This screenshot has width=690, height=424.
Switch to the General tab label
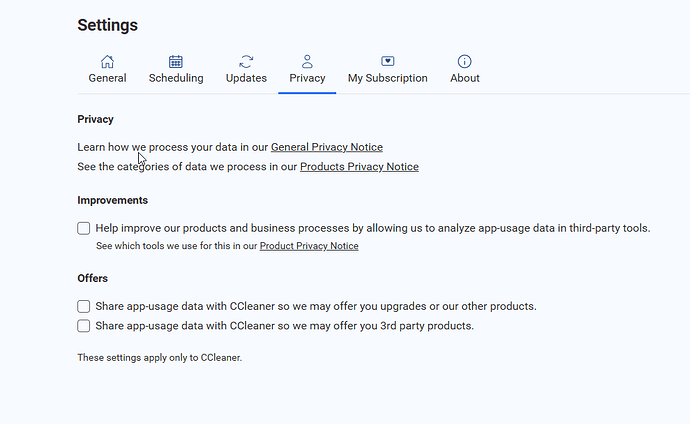(107, 78)
